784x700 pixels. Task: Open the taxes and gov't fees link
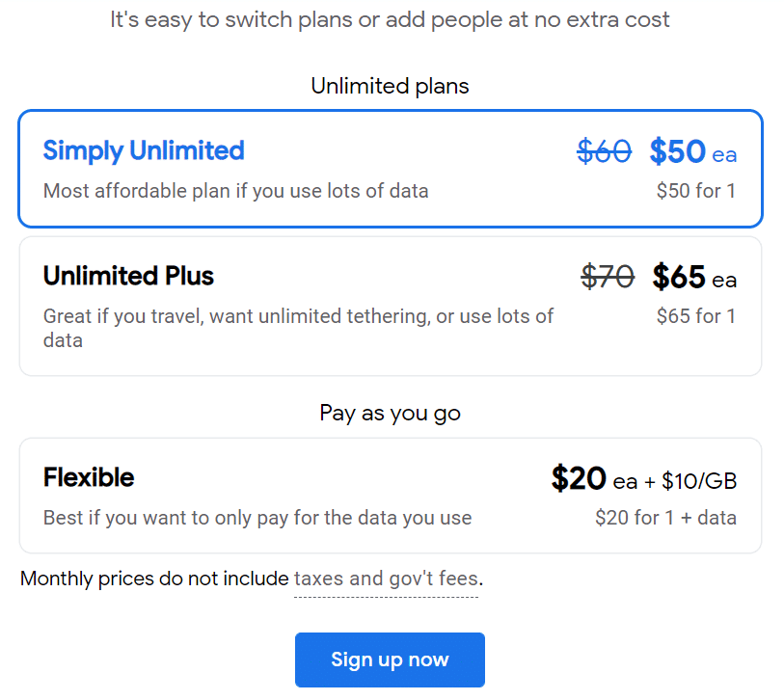pyautogui.click(x=386, y=579)
